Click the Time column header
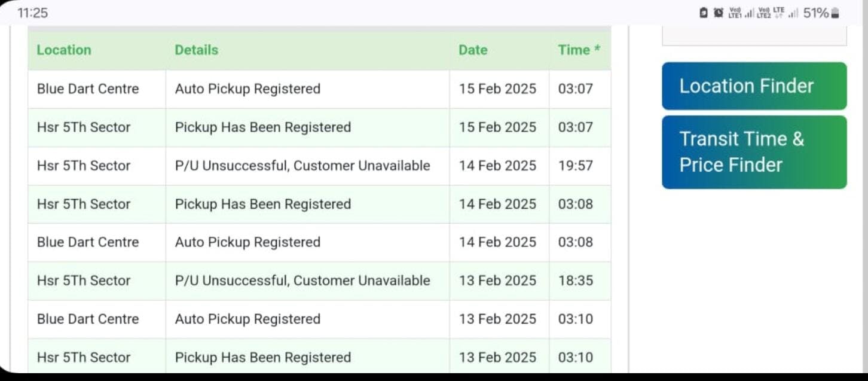The height and width of the screenshot is (381, 868). [579, 50]
